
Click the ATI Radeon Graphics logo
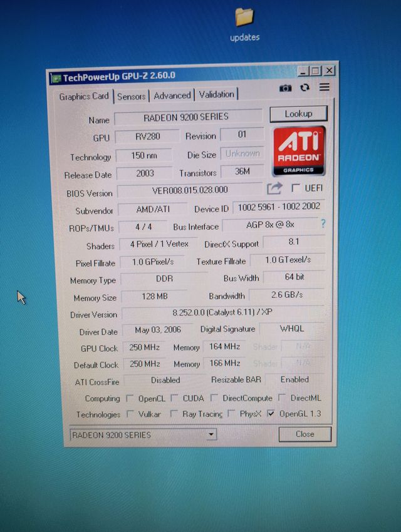click(x=299, y=151)
